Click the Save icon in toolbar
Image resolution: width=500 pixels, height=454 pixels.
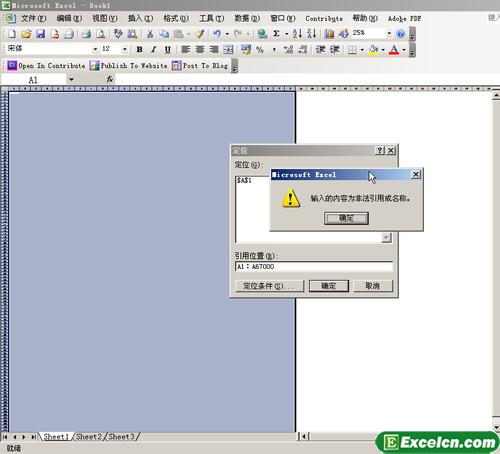pyautogui.click(x=40, y=34)
